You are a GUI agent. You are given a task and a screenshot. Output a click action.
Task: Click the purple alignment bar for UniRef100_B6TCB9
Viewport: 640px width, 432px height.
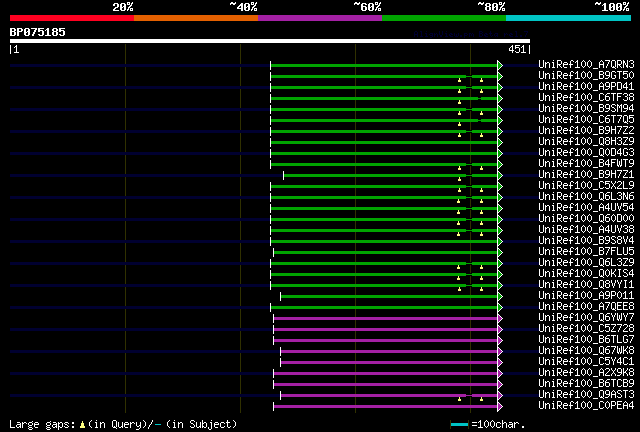pos(386,385)
